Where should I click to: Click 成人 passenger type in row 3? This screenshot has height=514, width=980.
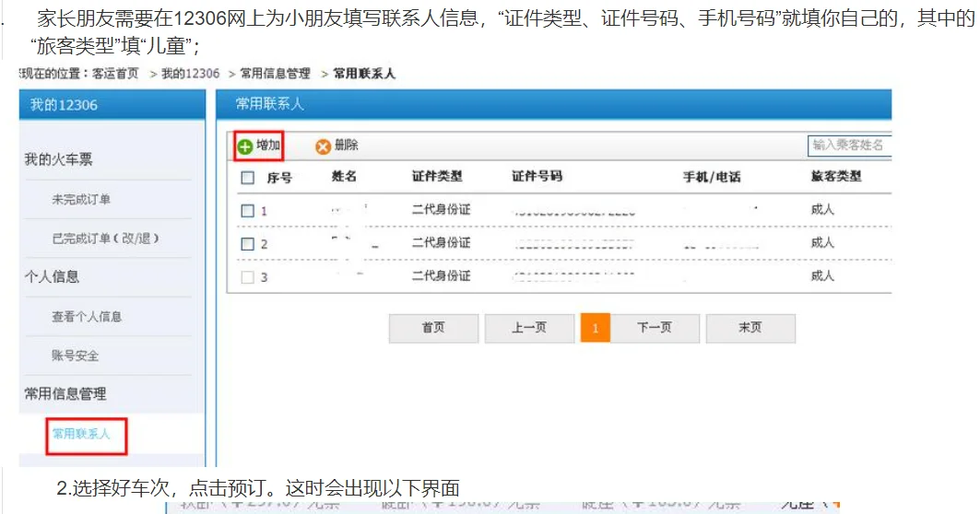[822, 276]
